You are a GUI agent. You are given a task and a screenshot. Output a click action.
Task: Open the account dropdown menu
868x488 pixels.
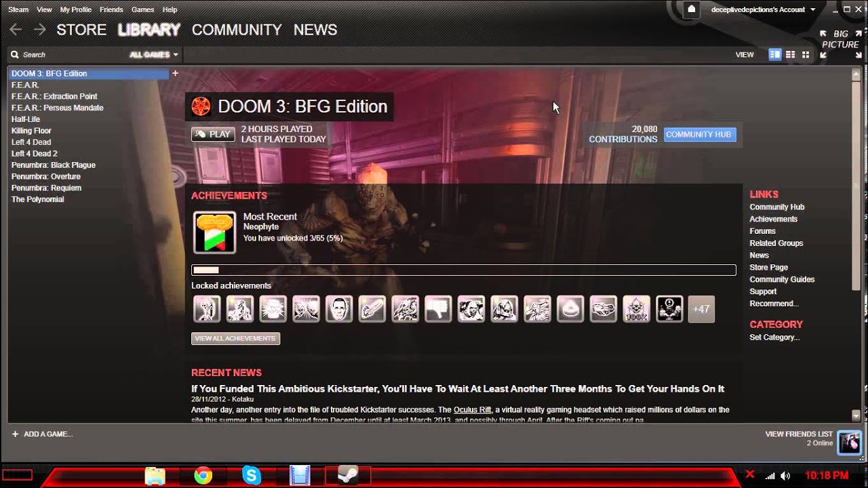[x=763, y=9]
